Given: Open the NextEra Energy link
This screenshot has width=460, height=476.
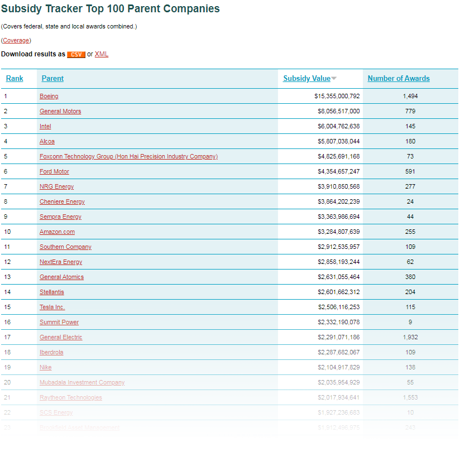Looking at the screenshot, I should (x=61, y=262).
